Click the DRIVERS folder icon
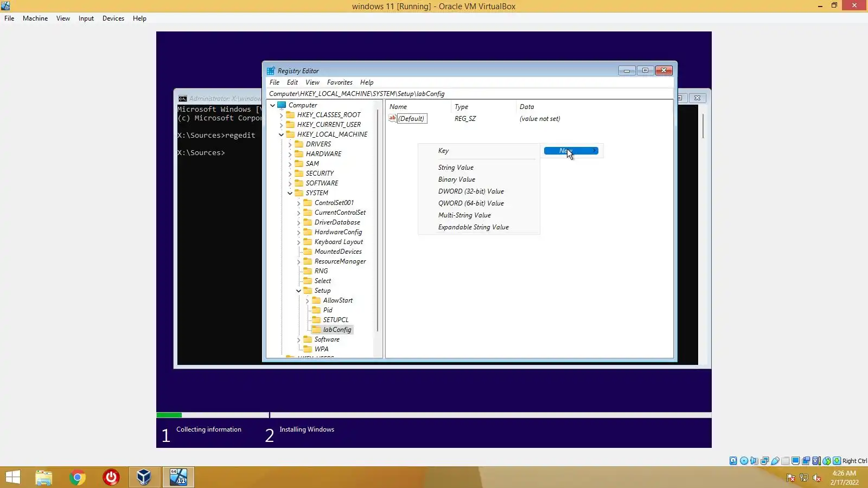Image resolution: width=868 pixels, height=488 pixels. pos(299,144)
